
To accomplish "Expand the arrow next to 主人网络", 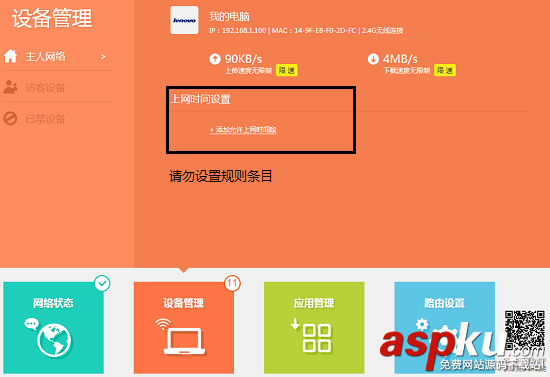I will click(x=103, y=57).
